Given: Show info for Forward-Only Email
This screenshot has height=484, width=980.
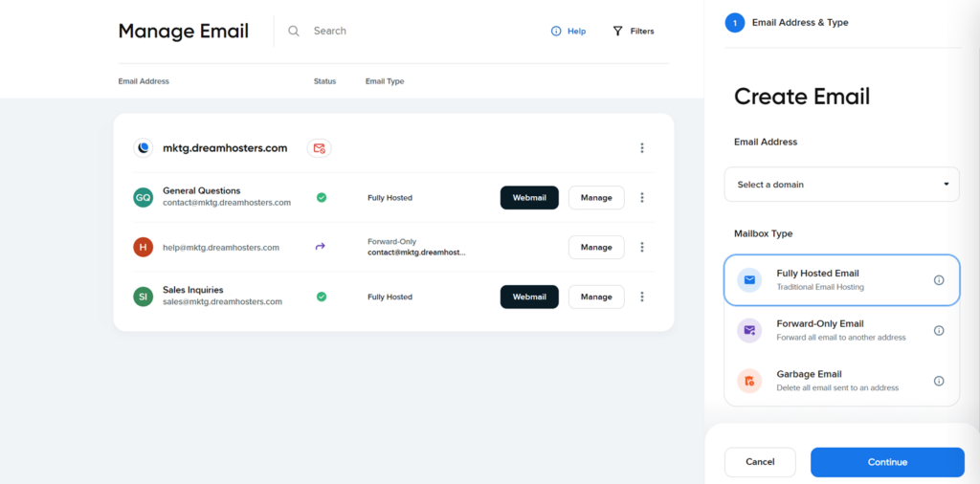Looking at the screenshot, I should click(x=939, y=330).
